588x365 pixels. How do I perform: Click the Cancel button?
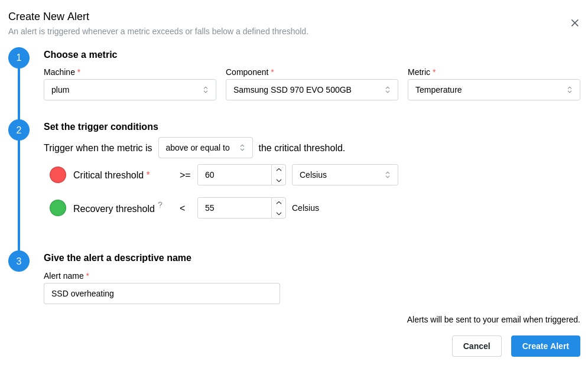477,346
